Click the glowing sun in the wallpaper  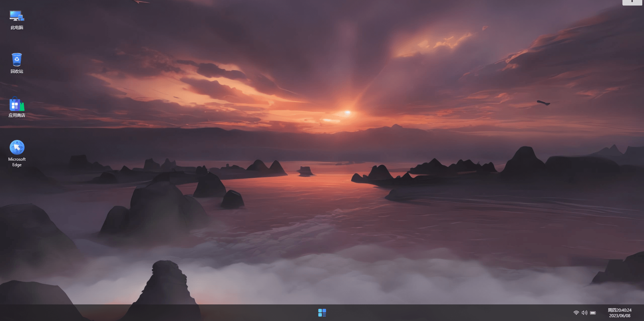point(347,112)
